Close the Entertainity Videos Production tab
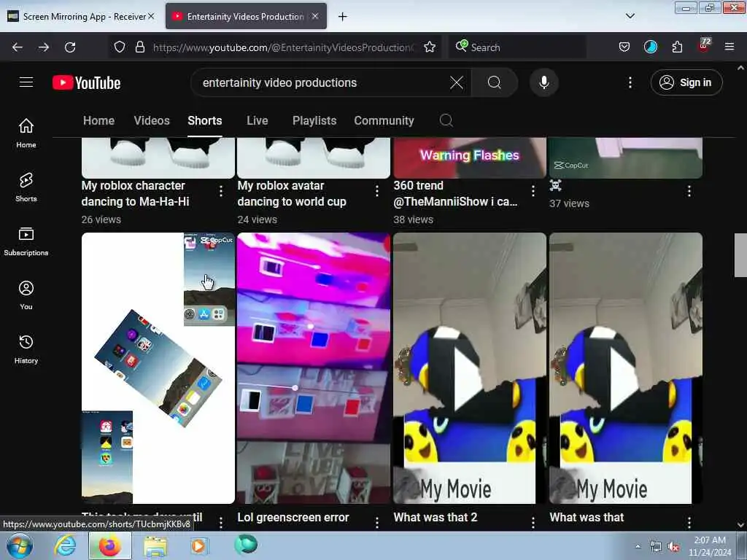This screenshot has height=560, width=747. [x=315, y=16]
